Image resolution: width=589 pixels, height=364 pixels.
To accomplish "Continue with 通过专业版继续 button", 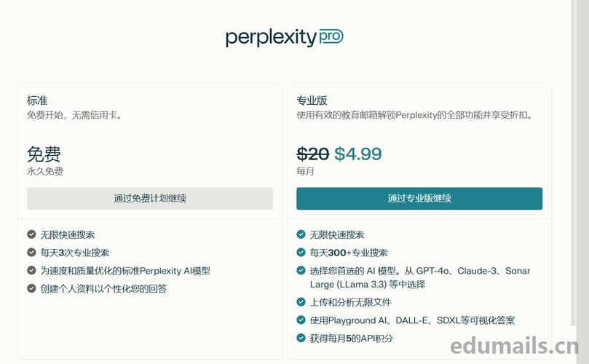I will [x=419, y=198].
